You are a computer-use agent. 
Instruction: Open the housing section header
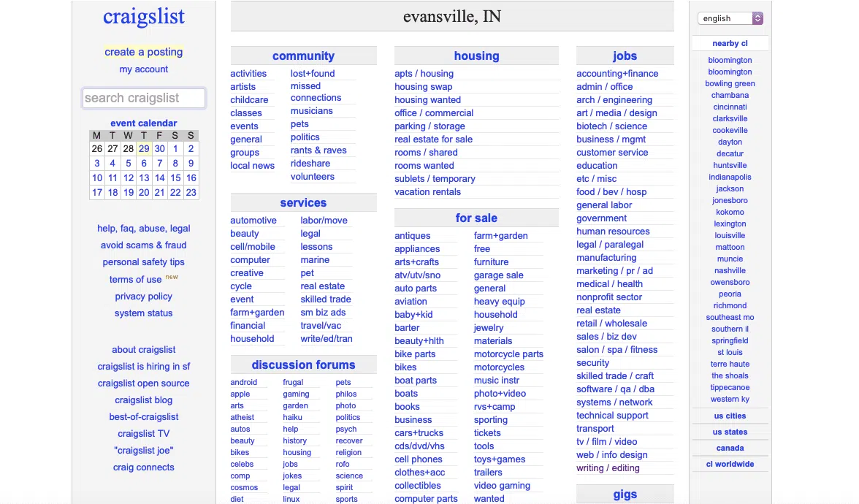(x=476, y=56)
